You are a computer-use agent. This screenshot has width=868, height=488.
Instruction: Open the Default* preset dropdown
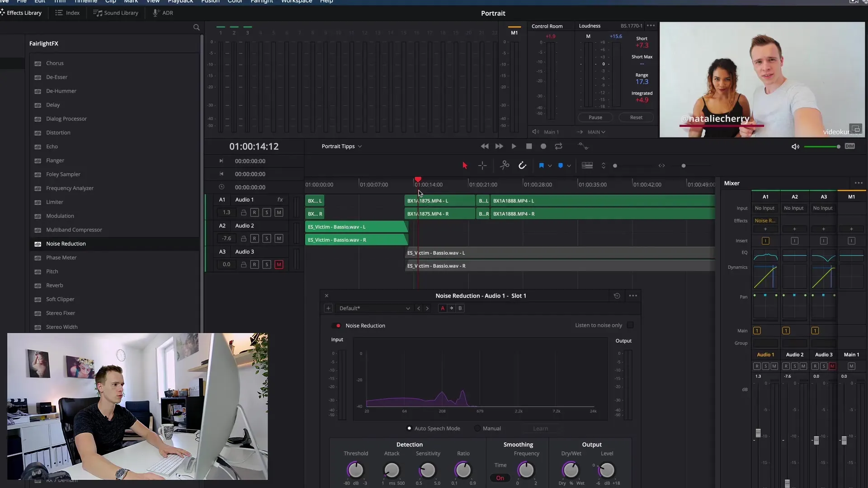(x=374, y=308)
